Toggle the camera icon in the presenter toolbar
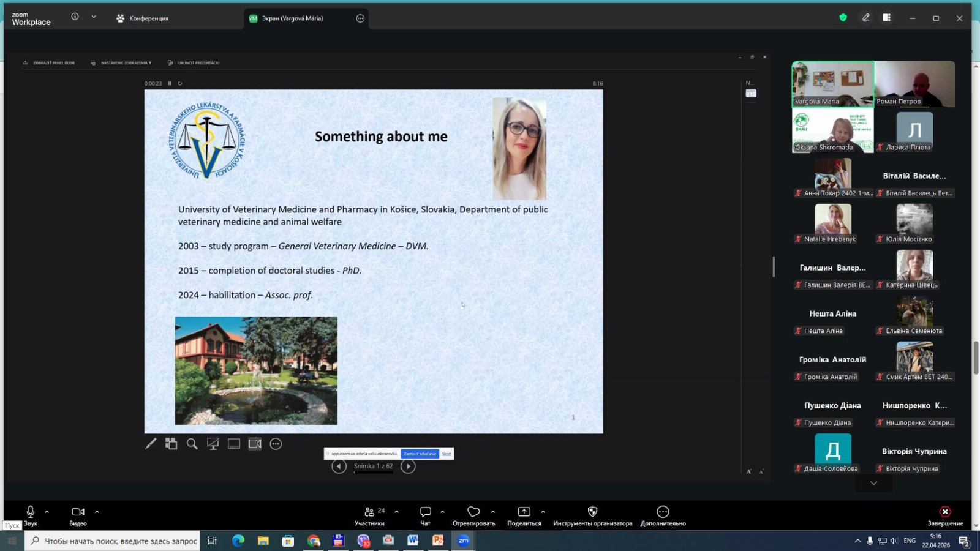 pos(255,444)
